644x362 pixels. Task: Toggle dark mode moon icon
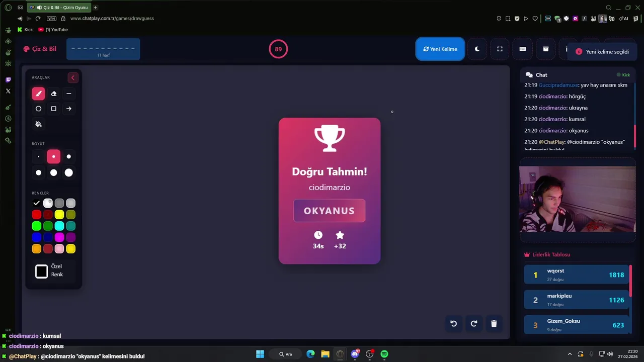click(x=477, y=49)
